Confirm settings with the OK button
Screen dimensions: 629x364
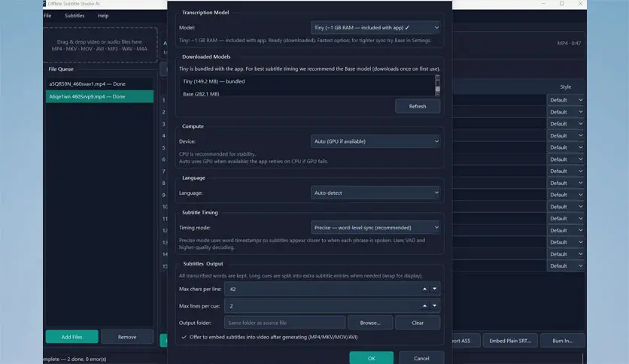[372, 358]
